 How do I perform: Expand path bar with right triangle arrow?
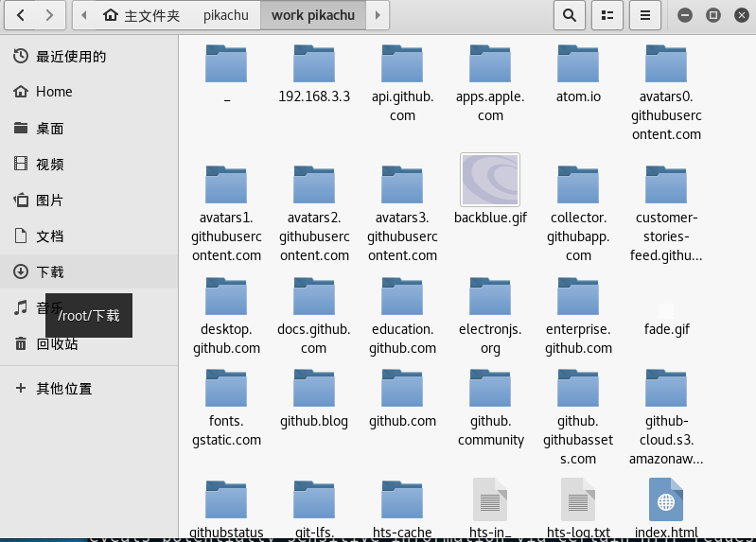378,15
